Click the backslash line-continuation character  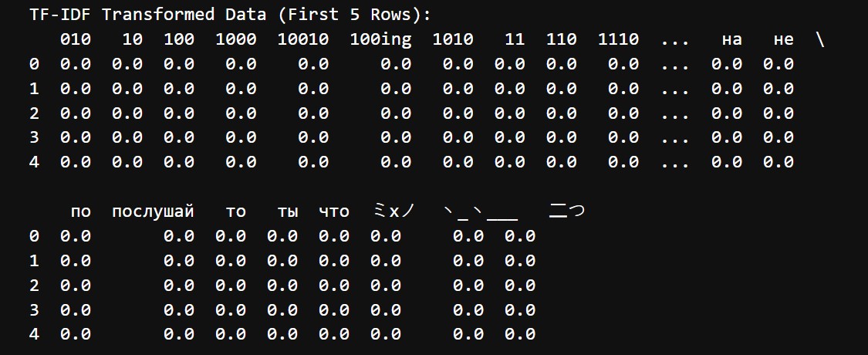pyautogui.click(x=820, y=39)
